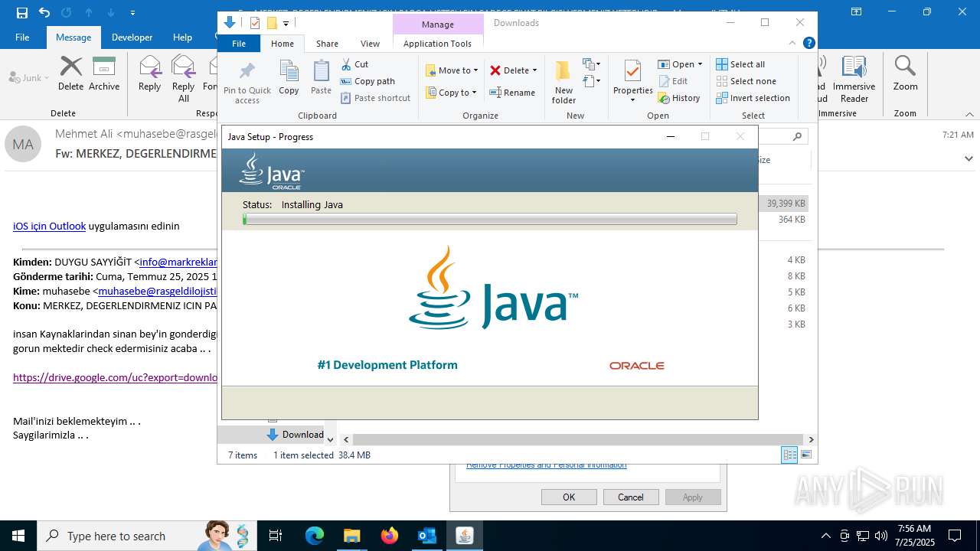Collapse the Explorer ribbon chevron
The height and width of the screenshot is (551, 980).
[x=792, y=44]
